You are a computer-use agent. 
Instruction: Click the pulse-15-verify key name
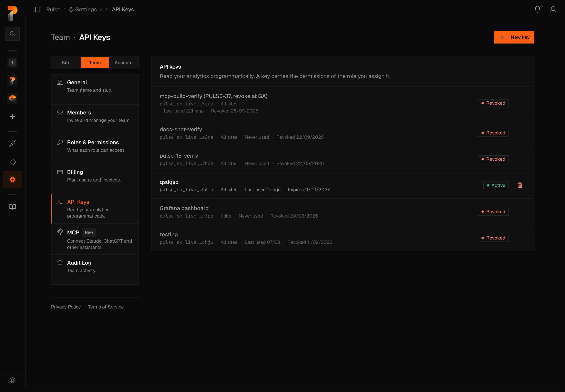click(179, 156)
